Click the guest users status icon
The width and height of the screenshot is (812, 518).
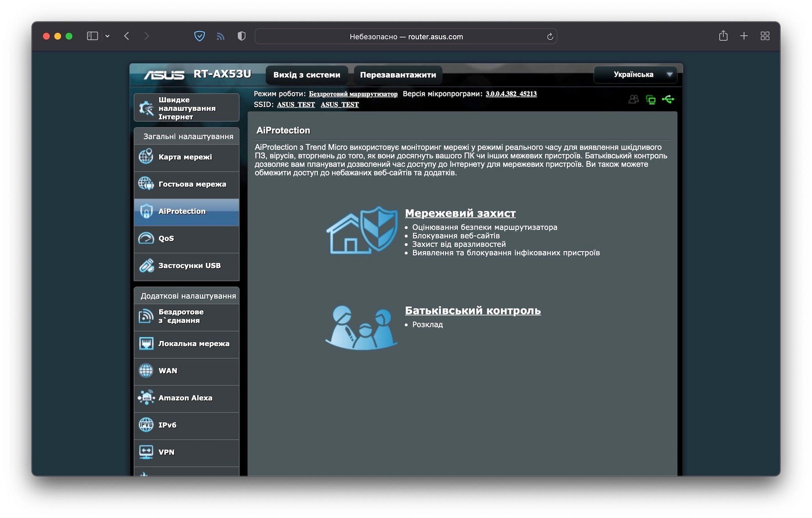(x=634, y=99)
